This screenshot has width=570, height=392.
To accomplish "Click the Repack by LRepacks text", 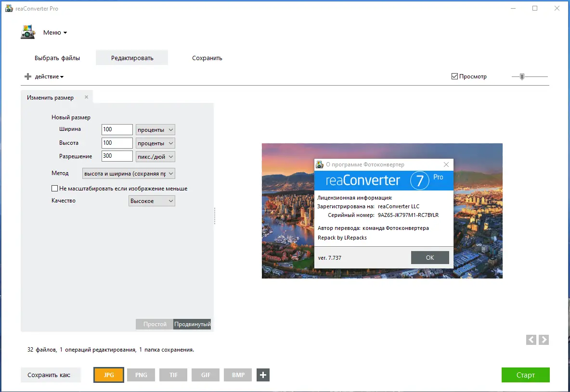I will coord(342,238).
